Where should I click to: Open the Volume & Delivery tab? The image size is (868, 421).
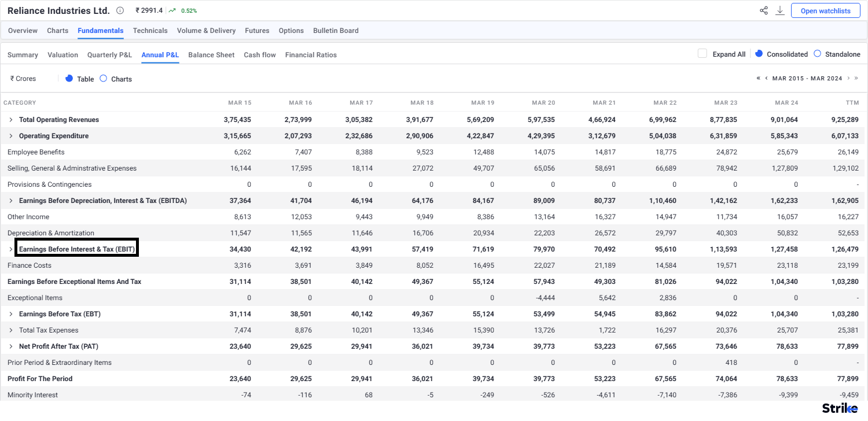coord(206,31)
